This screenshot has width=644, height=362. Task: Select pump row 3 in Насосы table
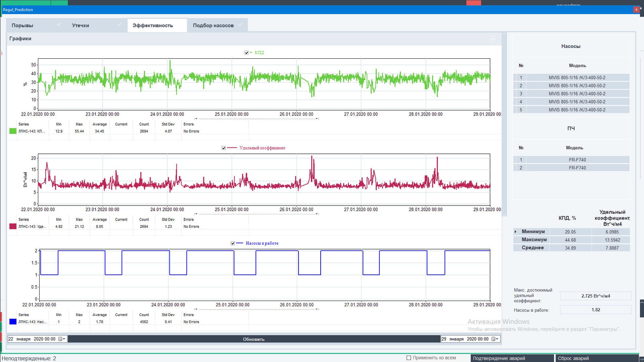(577, 94)
